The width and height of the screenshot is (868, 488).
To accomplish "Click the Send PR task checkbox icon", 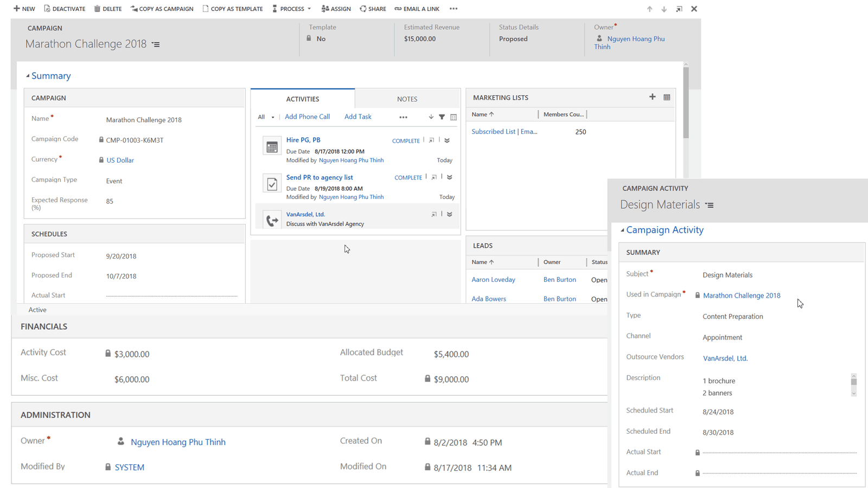I will click(x=272, y=183).
